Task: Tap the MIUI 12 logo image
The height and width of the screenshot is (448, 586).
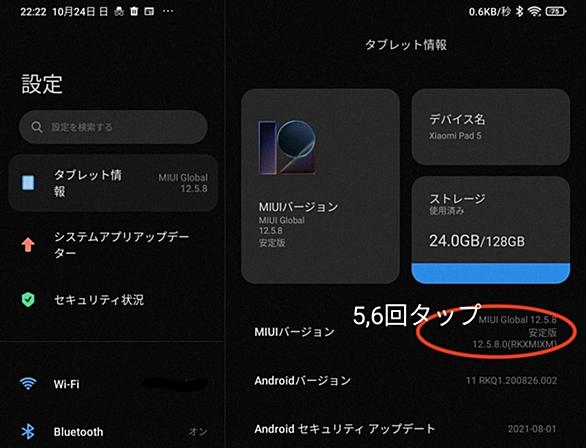Action: (x=287, y=147)
